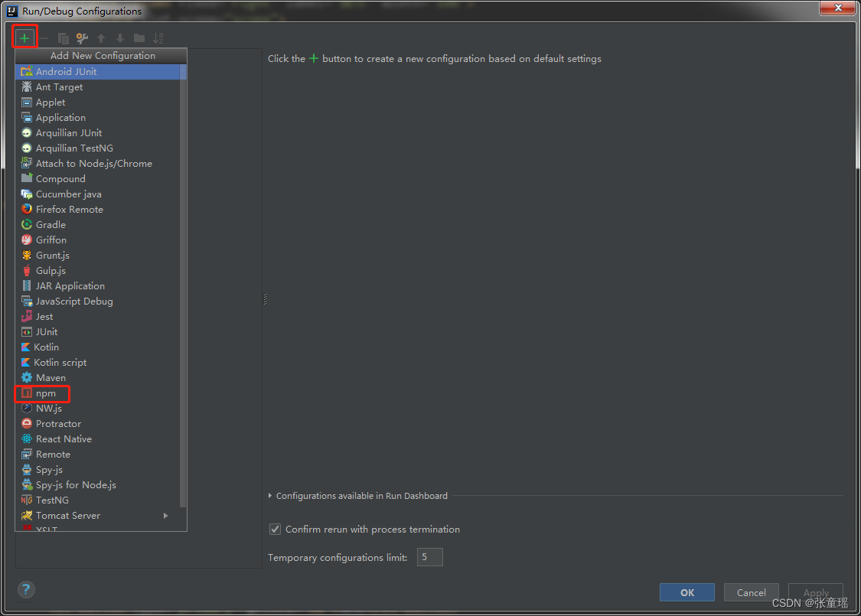The image size is (861, 616).
Task: Click the Kotlin logo icon
Action: click(25, 347)
